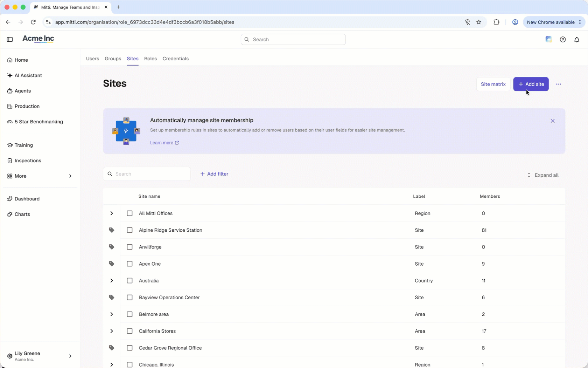Select the All Mitti Offices checkbox
Image resolution: width=588 pixels, height=368 pixels.
click(130, 213)
